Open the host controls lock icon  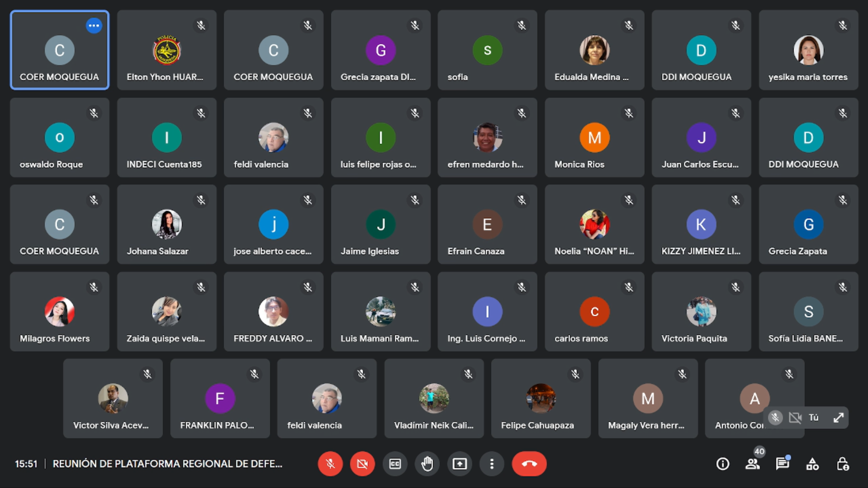842,464
